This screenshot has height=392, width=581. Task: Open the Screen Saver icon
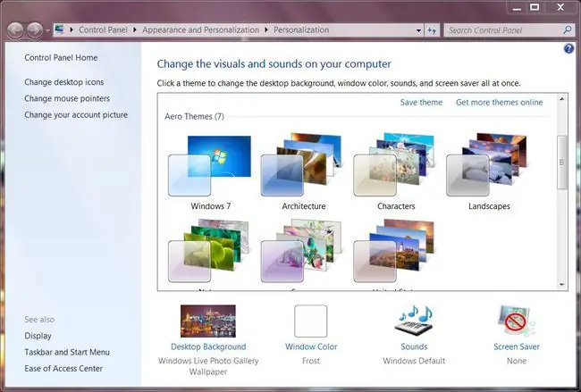[x=516, y=321]
